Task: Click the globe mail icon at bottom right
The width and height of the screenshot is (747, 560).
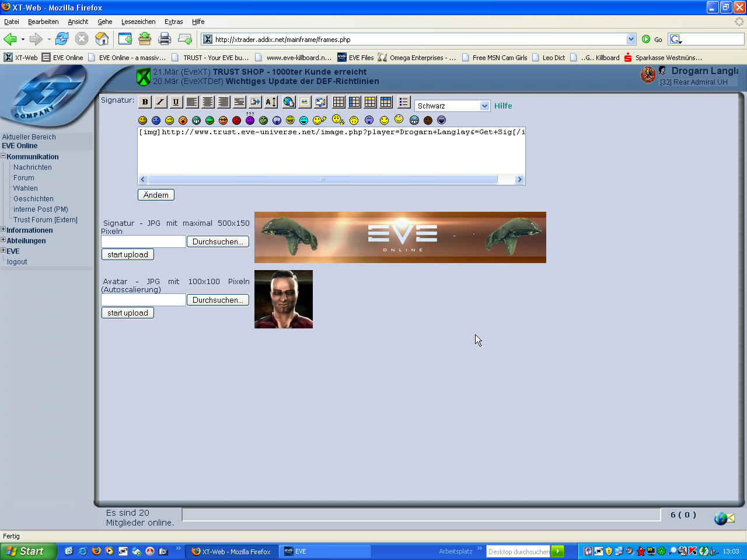Action: point(724,518)
